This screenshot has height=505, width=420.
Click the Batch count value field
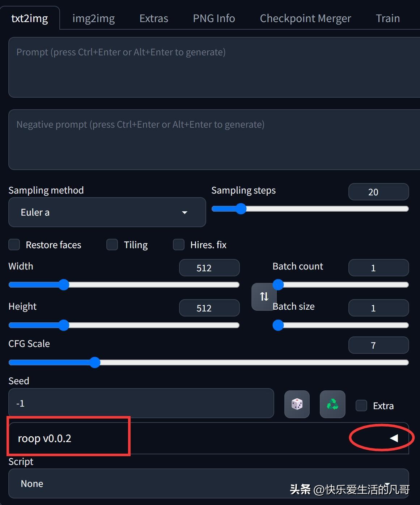378,268
